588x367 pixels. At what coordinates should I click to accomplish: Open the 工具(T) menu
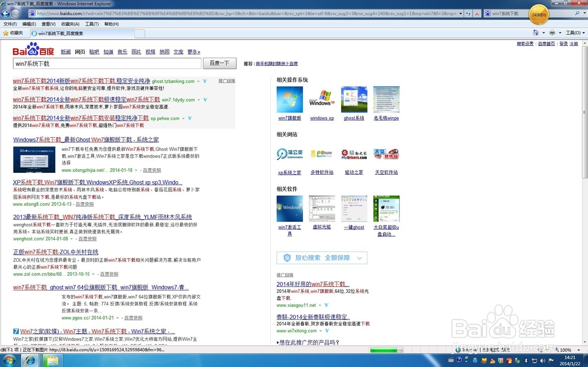[x=92, y=24]
